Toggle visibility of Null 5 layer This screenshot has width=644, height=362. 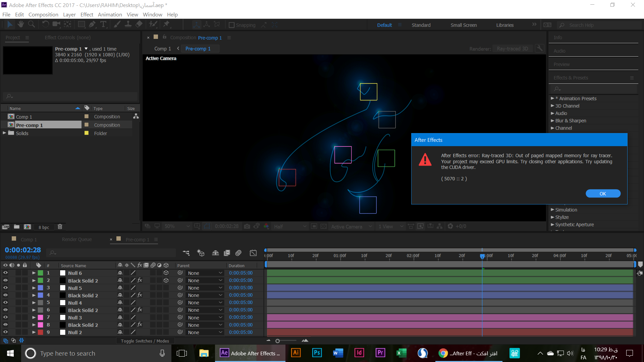pyautogui.click(x=5, y=288)
